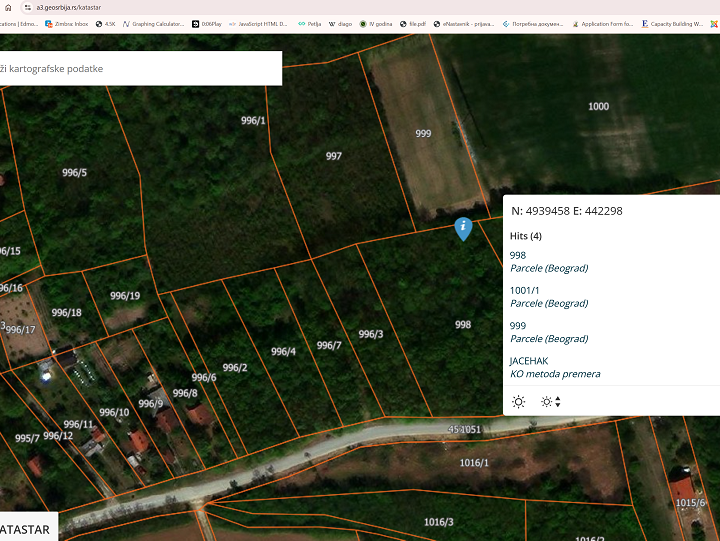Click the sun brightness icon
Screen dimensions: 720x541
click(x=518, y=402)
